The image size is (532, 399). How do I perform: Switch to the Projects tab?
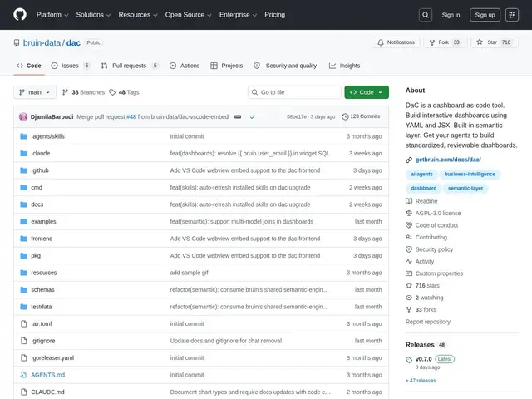226,66
